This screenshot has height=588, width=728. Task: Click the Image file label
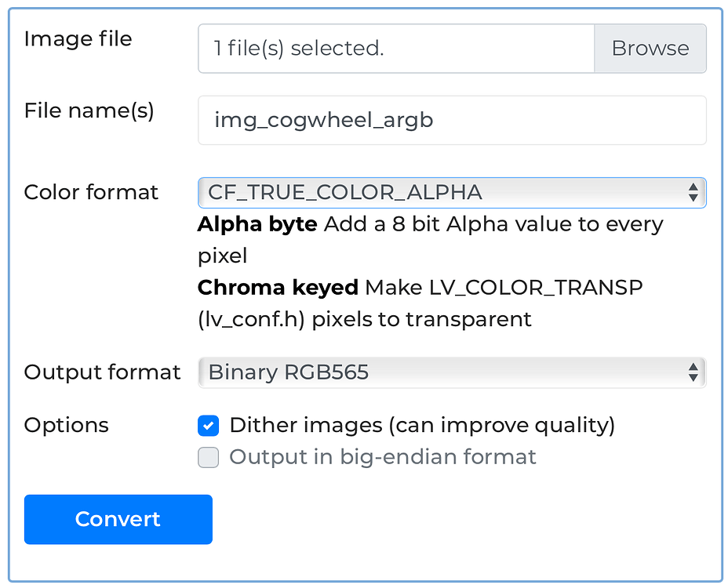78,38
